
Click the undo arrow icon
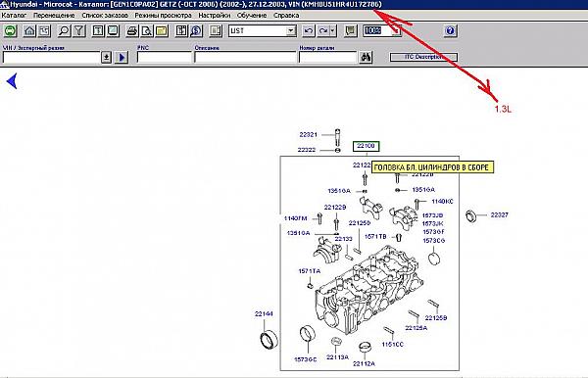[309, 30]
